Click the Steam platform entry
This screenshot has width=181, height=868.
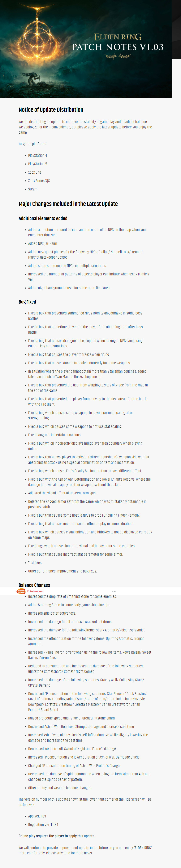(33, 189)
